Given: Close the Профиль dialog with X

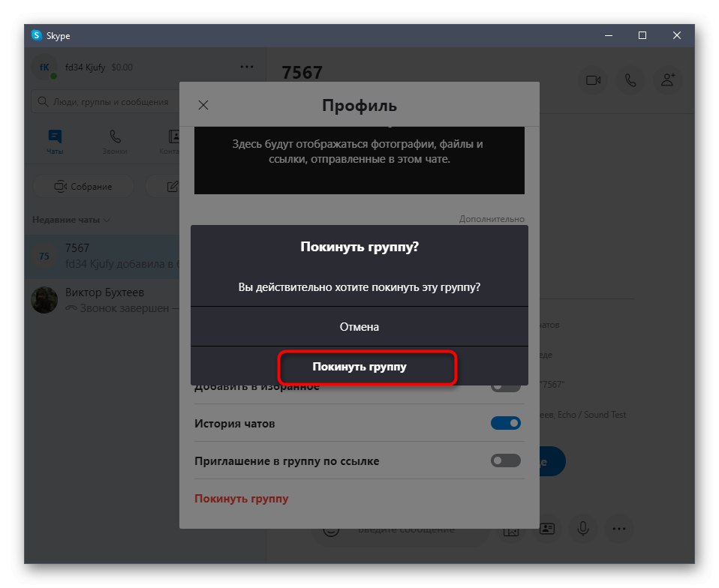Looking at the screenshot, I should click(203, 105).
